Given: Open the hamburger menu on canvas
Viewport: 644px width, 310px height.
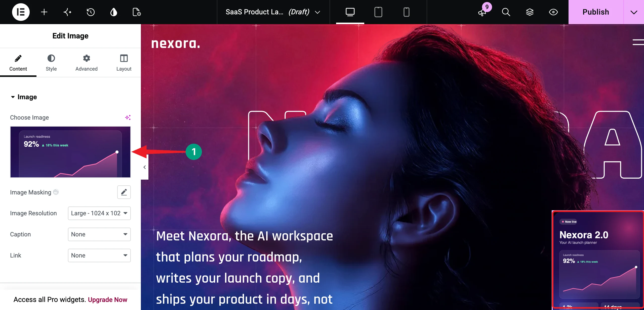Looking at the screenshot, I should pyautogui.click(x=638, y=42).
